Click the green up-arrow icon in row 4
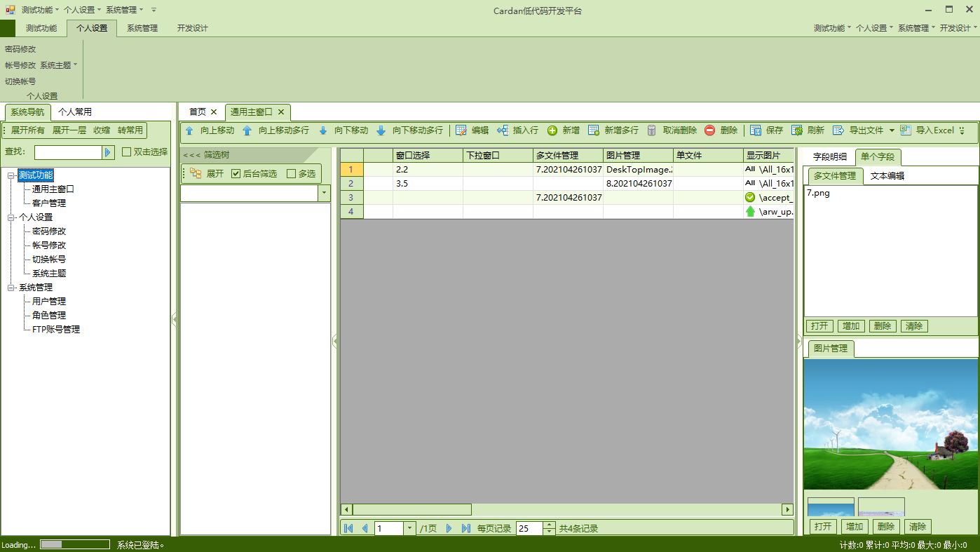Viewport: 980px width, 552px height. (x=750, y=212)
